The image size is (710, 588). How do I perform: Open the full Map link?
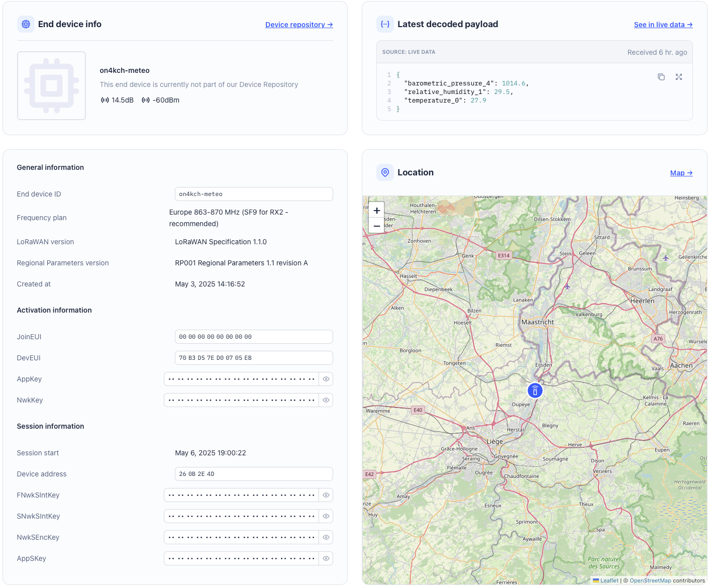click(x=681, y=173)
